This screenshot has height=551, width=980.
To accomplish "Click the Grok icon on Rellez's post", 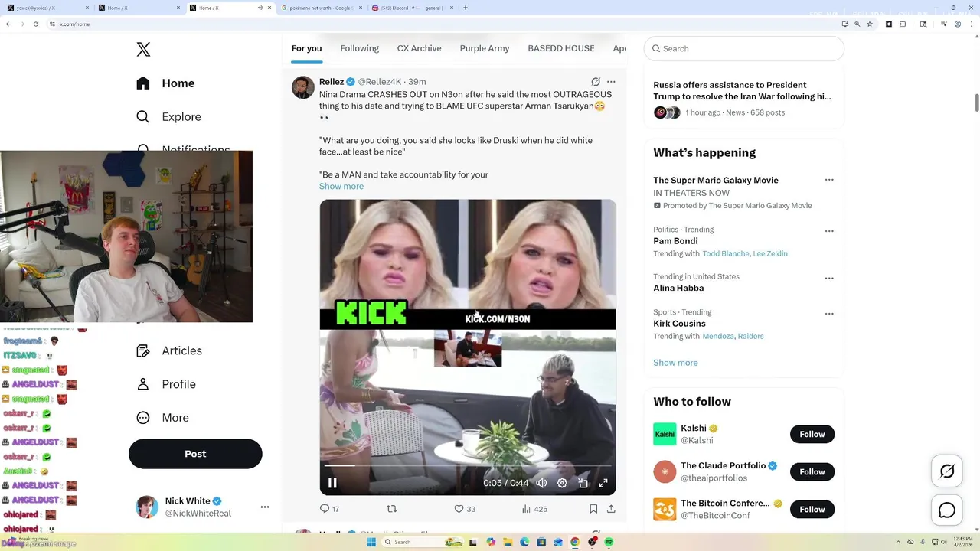I will [596, 82].
